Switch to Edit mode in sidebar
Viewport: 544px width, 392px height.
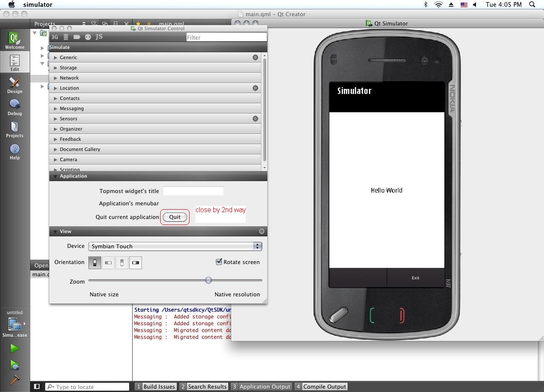[14, 62]
